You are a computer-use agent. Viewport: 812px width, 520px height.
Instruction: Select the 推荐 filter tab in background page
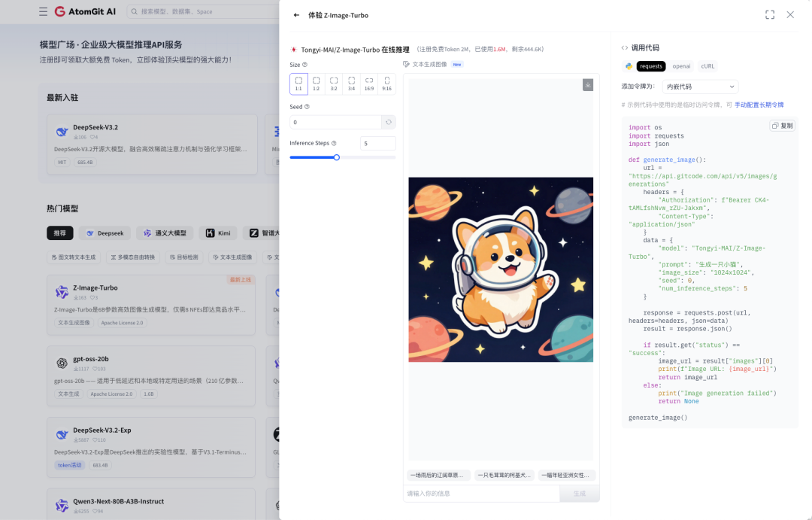[60, 233]
